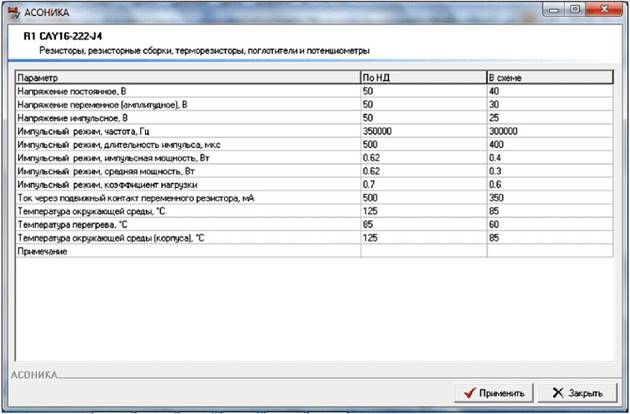Click the По НД column header
Image resolution: width=630 pixels, height=414 pixels.
[x=422, y=77]
